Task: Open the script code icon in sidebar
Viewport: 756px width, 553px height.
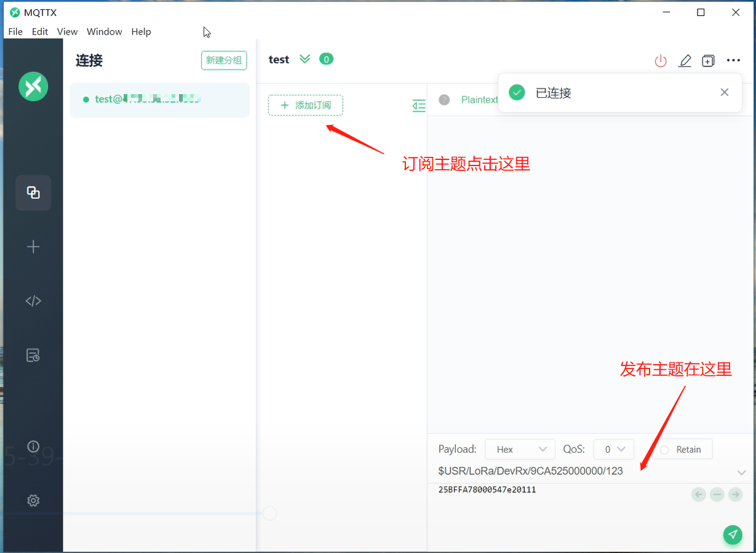Action: pyautogui.click(x=33, y=301)
